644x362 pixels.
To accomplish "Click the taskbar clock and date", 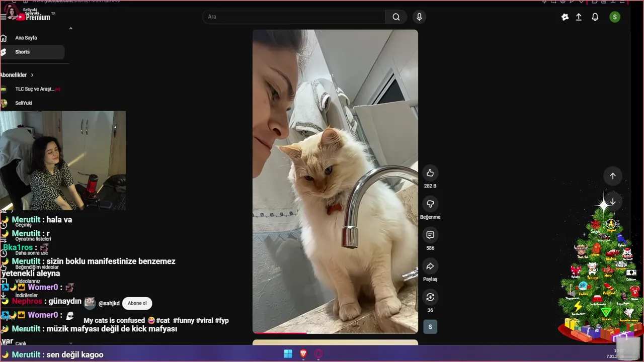I will (616, 353).
